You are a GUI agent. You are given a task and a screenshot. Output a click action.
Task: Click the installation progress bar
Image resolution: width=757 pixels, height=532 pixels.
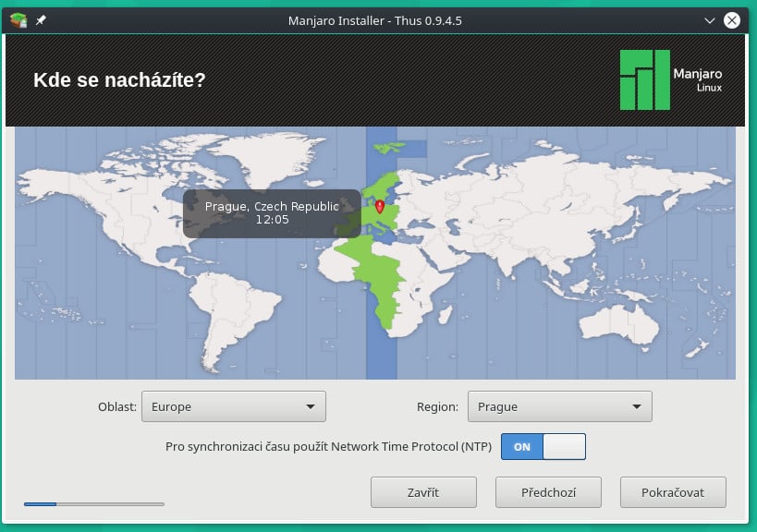[x=92, y=504]
